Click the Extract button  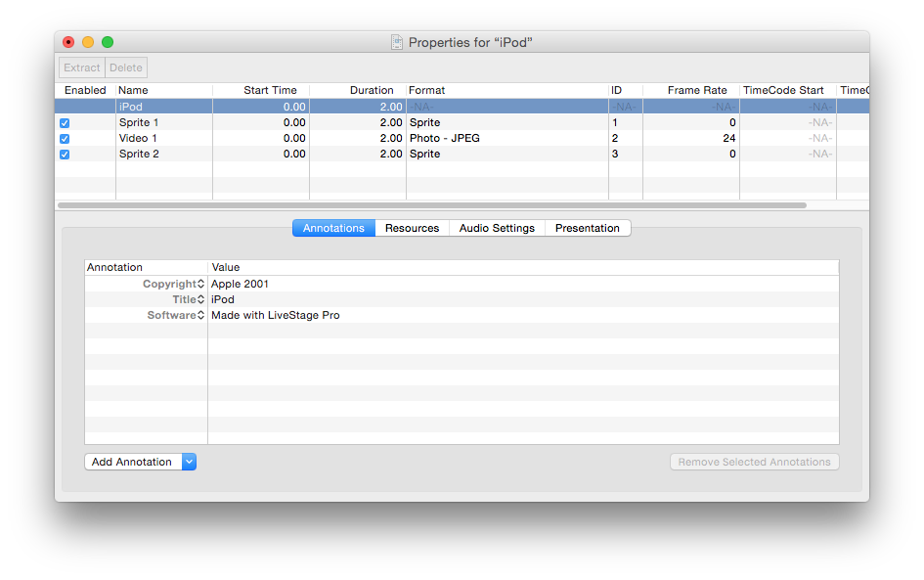[x=82, y=67]
